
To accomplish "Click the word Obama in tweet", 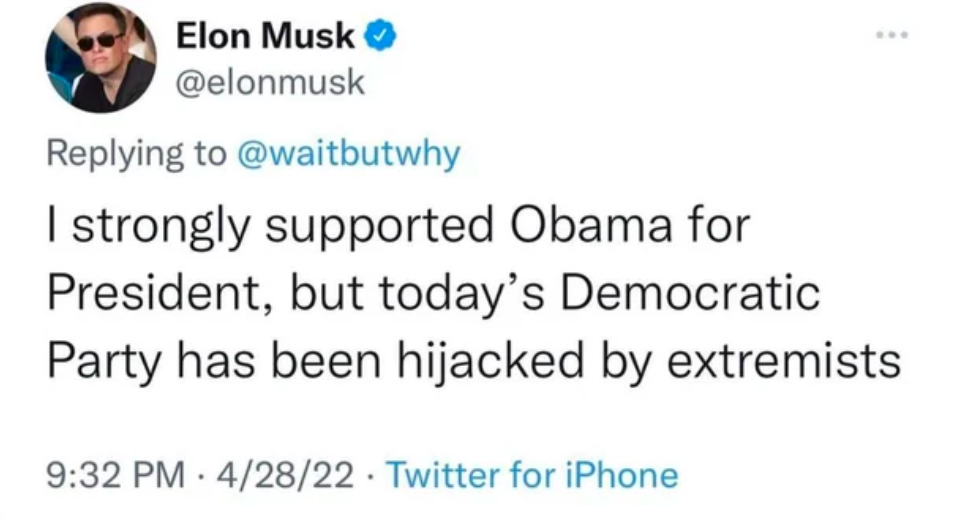I will coord(591,225).
